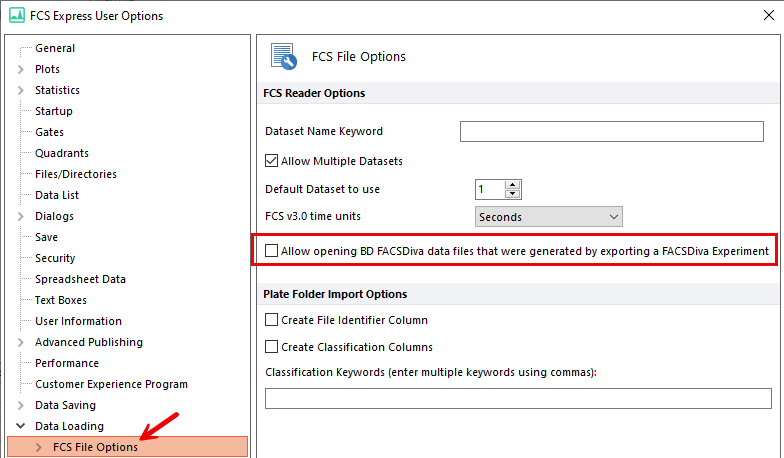784x458 pixels.
Task: Expand the Advanced Publishing node
Action: tap(21, 342)
